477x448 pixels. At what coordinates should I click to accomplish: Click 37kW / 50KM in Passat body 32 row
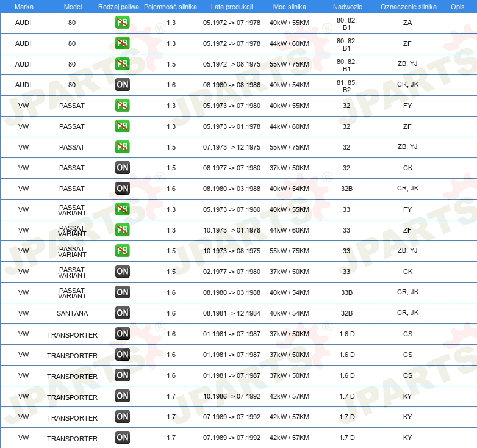coord(289,168)
